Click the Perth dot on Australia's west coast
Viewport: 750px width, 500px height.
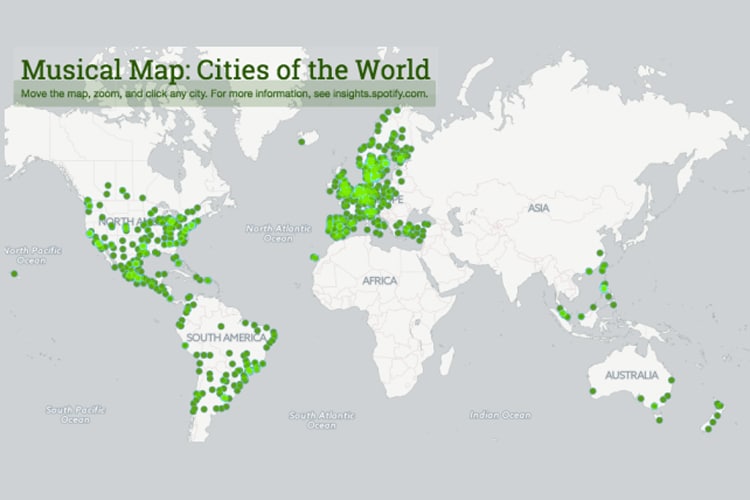pyautogui.click(x=593, y=392)
